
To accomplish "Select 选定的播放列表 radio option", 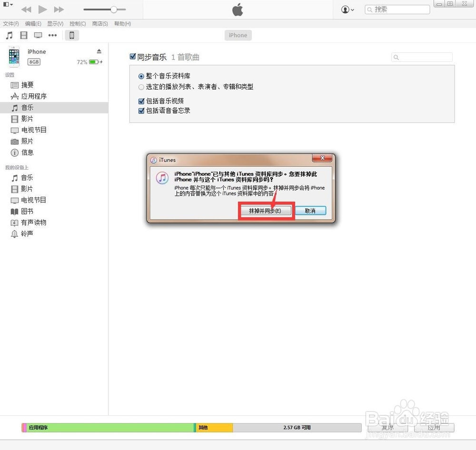I will [141, 87].
